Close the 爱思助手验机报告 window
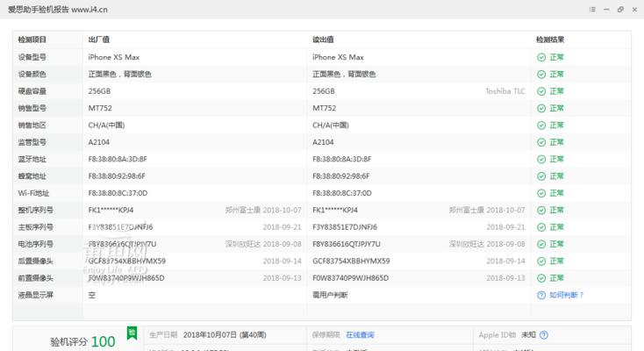The image size is (644, 351). pyautogui.click(x=634, y=10)
